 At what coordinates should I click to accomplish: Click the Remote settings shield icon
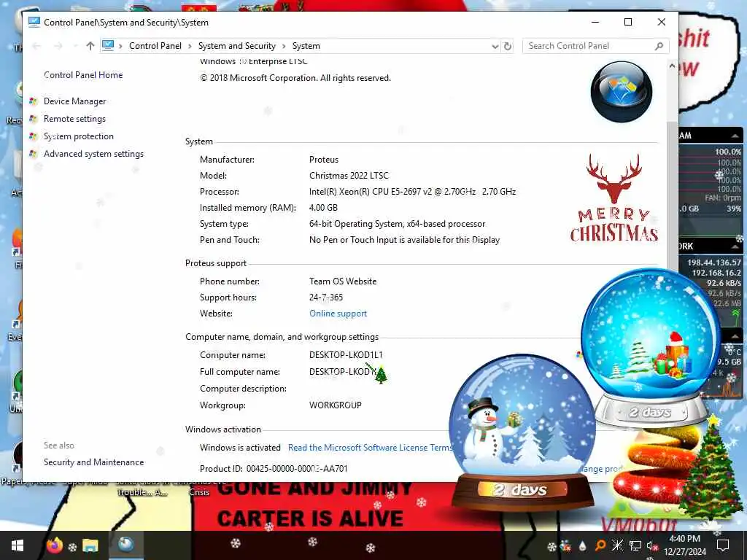point(33,119)
